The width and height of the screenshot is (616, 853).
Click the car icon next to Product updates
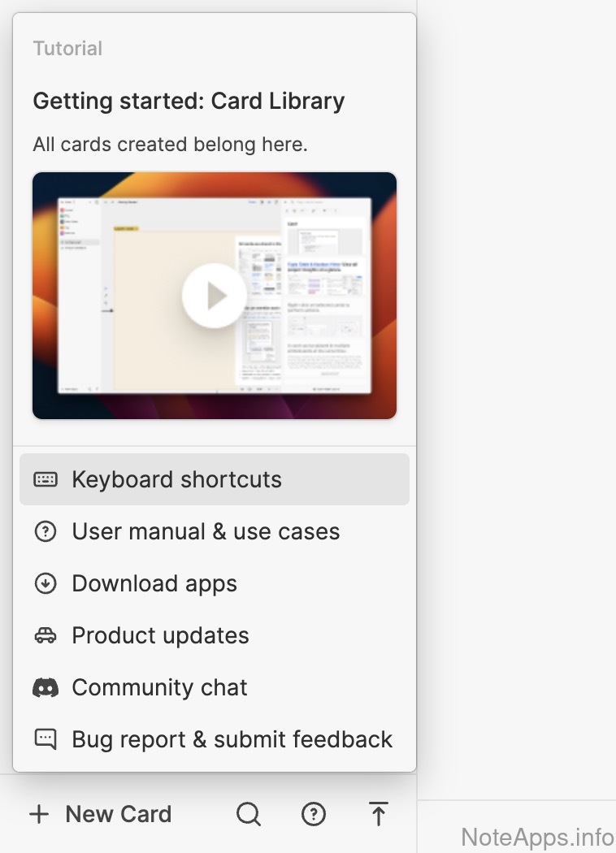pos(46,635)
